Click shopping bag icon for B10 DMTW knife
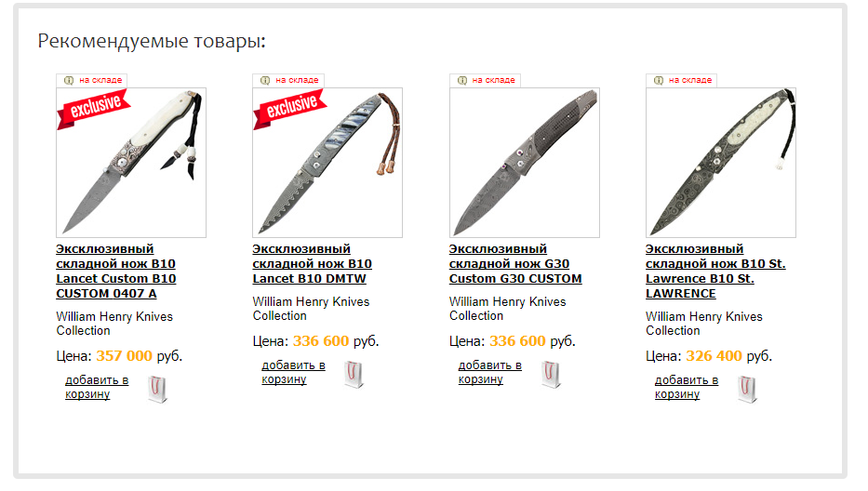Screen dimensions: 868x491 tap(354, 374)
